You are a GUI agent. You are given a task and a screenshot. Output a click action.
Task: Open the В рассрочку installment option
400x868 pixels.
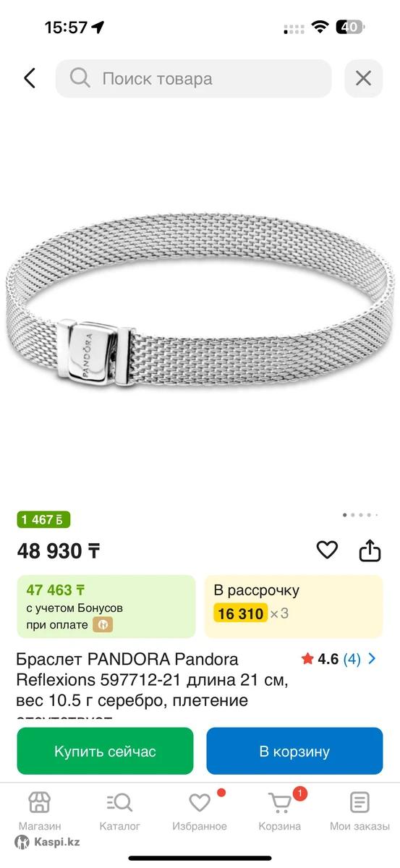[x=294, y=606]
